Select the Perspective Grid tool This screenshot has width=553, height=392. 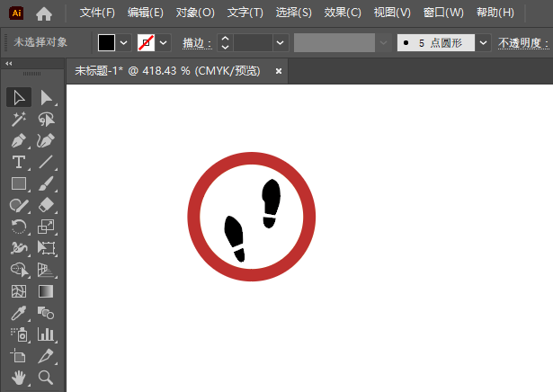[x=46, y=270]
